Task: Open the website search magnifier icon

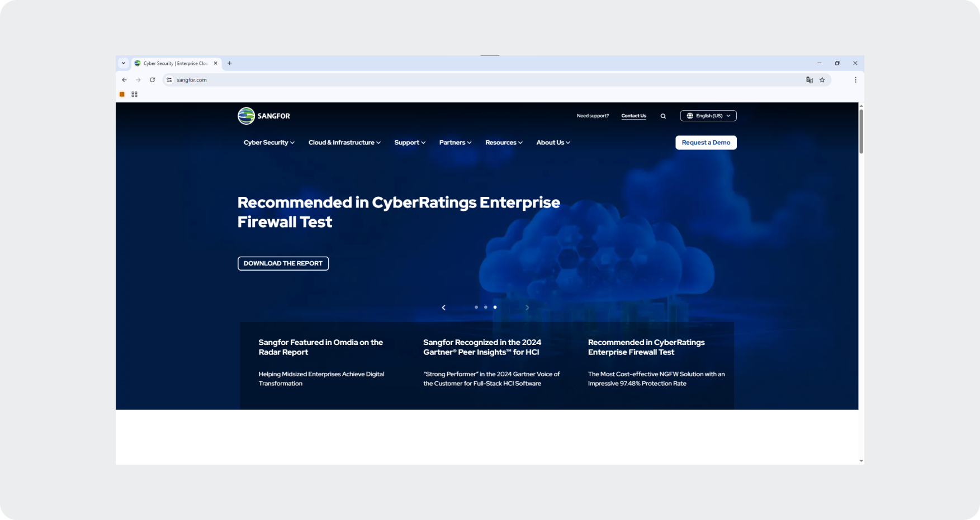Action: [x=663, y=116]
